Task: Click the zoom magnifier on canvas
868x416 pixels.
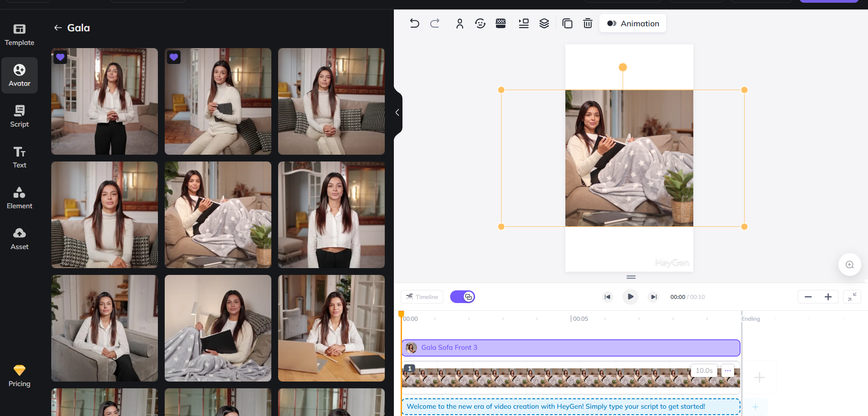Action: point(849,265)
